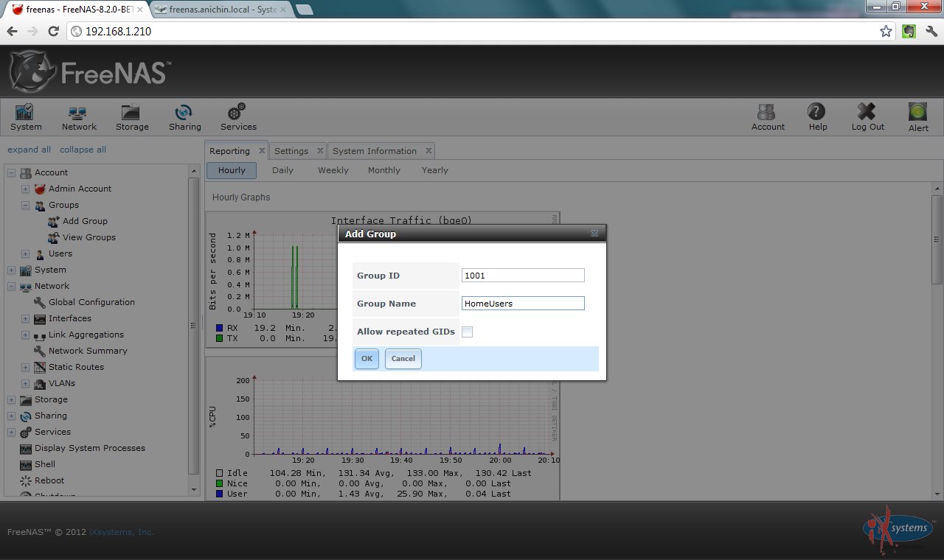Screen dimensions: 944x560
Task: Click the collapse all link
Action: coord(83,150)
